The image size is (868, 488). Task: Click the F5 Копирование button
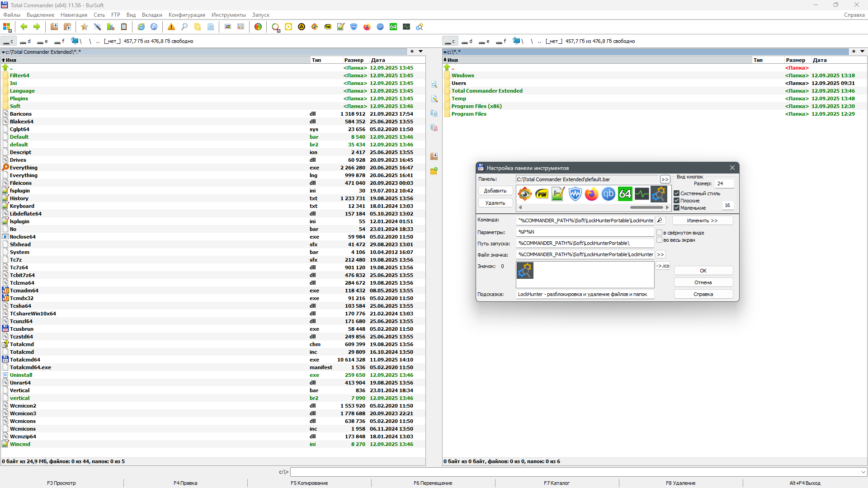coord(309,483)
